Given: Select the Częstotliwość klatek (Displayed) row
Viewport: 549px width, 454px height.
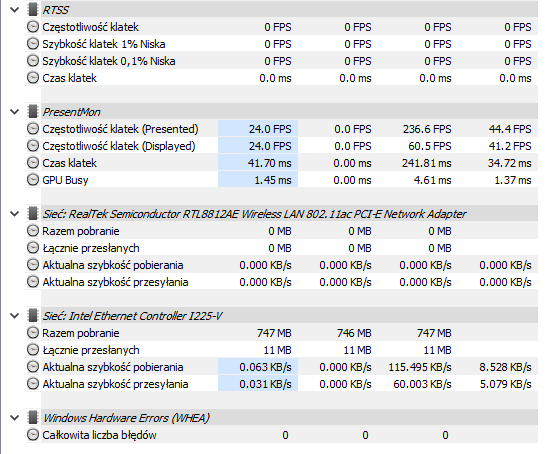Looking at the screenshot, I should click(x=282, y=146).
